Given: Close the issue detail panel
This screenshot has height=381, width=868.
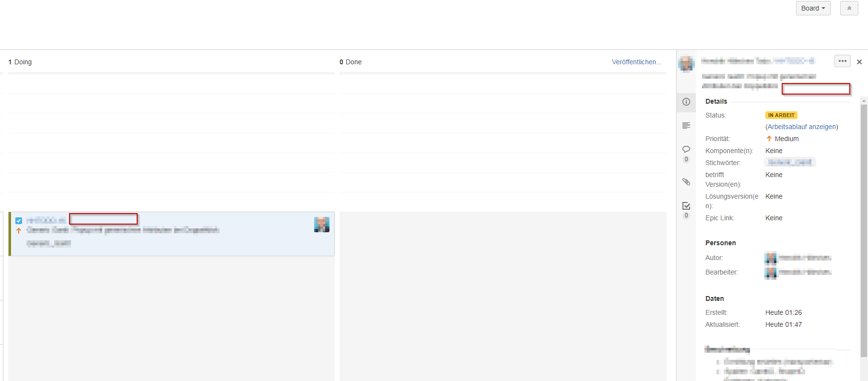Looking at the screenshot, I should click(859, 62).
